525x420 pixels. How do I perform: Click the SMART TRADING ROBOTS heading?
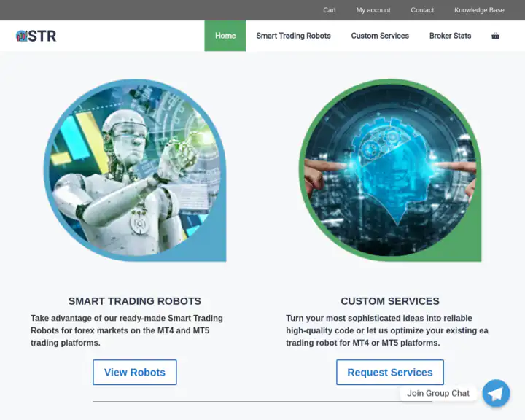point(135,301)
